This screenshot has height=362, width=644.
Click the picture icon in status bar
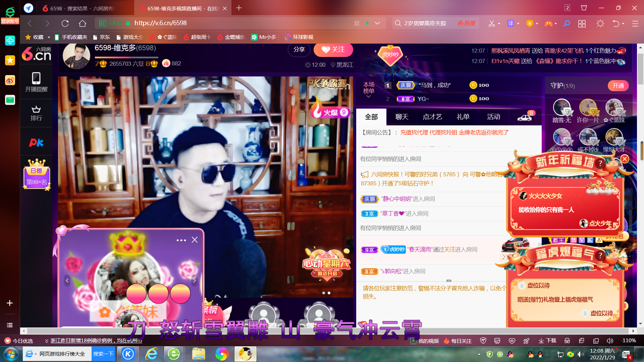497,341
